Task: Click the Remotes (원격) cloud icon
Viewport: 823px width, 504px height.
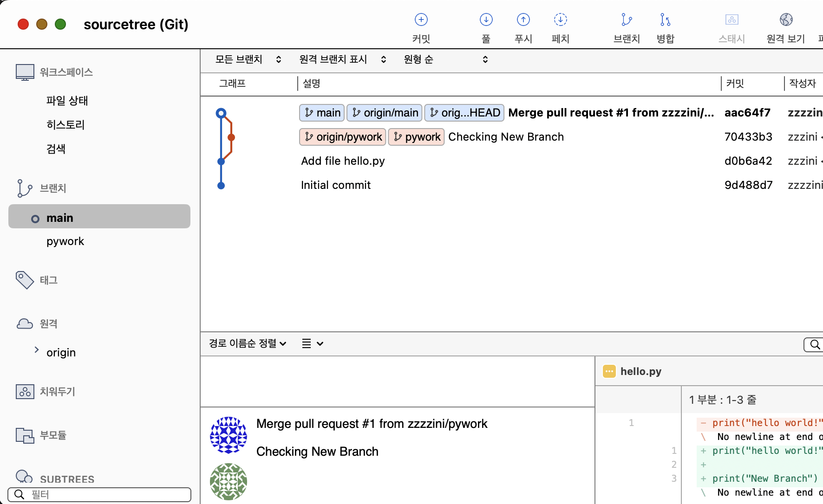Action: click(25, 323)
